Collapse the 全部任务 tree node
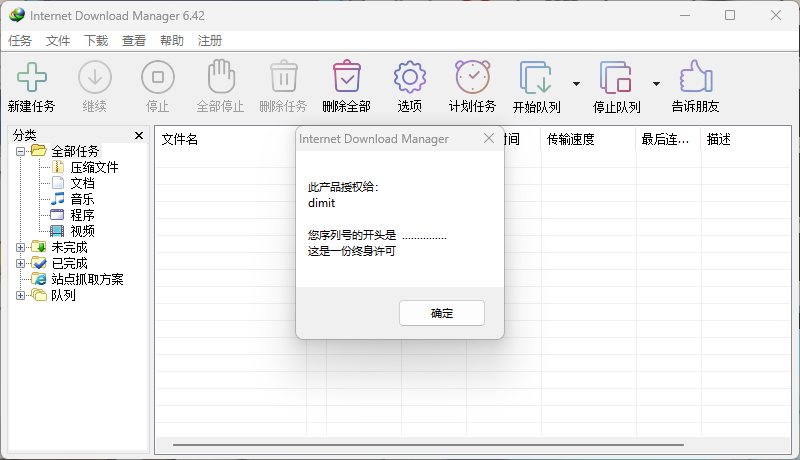Image resolution: width=800 pixels, height=460 pixels. [x=20, y=151]
